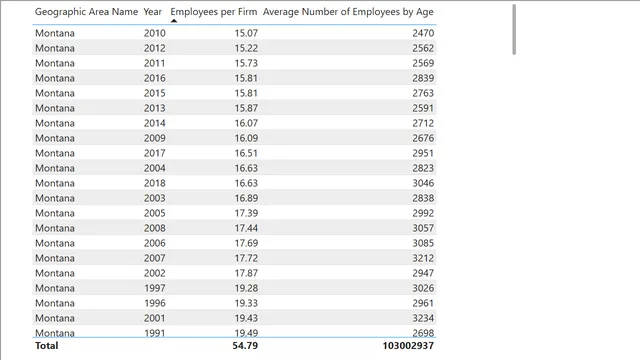The image size is (640, 360).
Task: Click the 15.73 employees per firm value
Action: click(246, 63)
